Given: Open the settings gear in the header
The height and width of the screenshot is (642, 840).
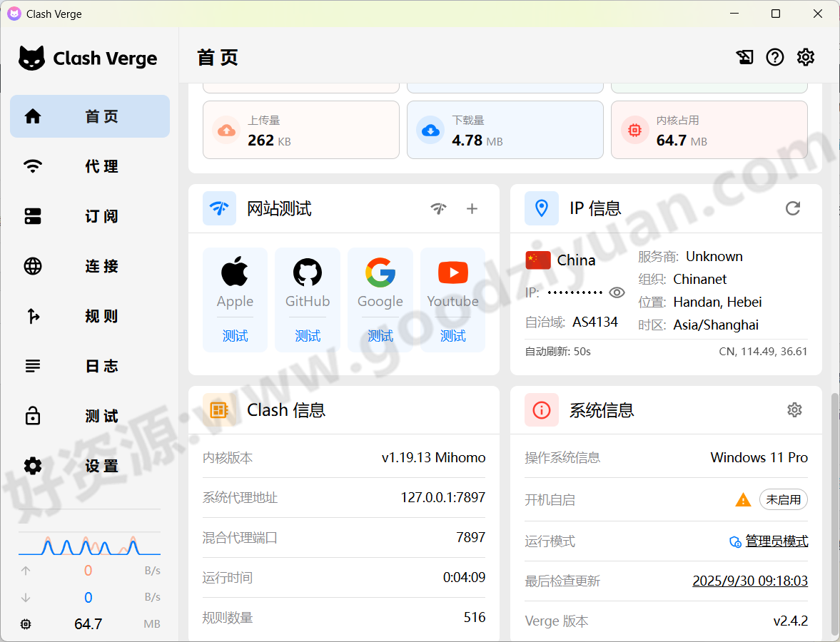Looking at the screenshot, I should pos(806,57).
